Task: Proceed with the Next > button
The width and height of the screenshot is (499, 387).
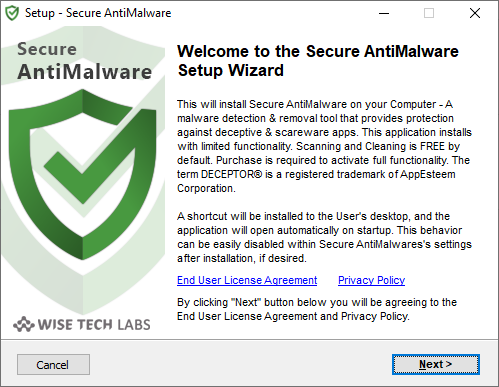Action: click(x=436, y=364)
